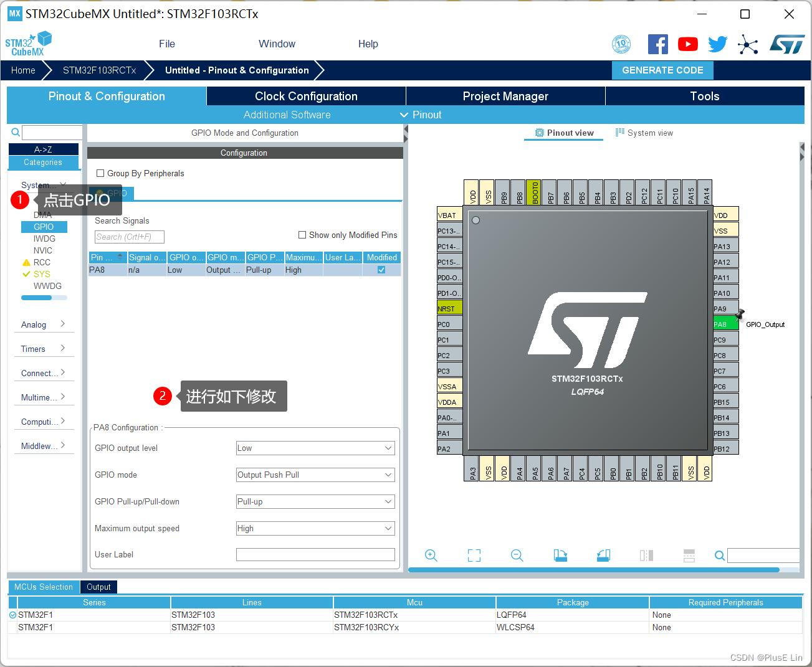The image size is (812, 667).
Task: Expand the Middleware category
Action: (44, 446)
